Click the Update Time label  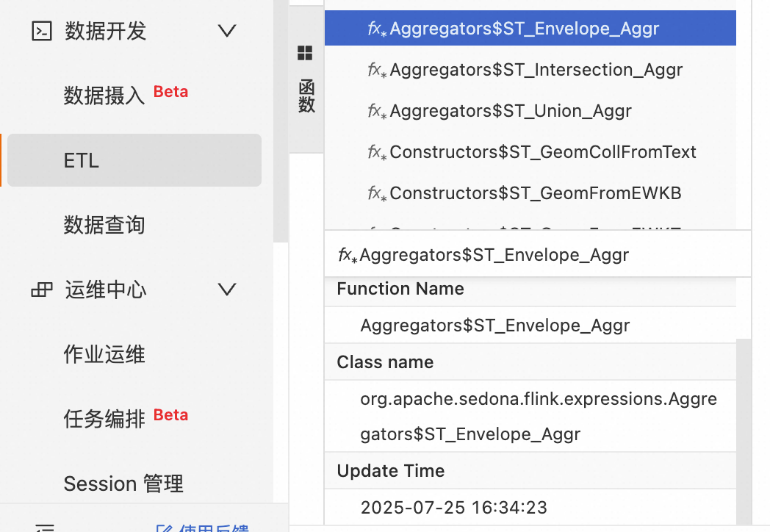click(390, 470)
